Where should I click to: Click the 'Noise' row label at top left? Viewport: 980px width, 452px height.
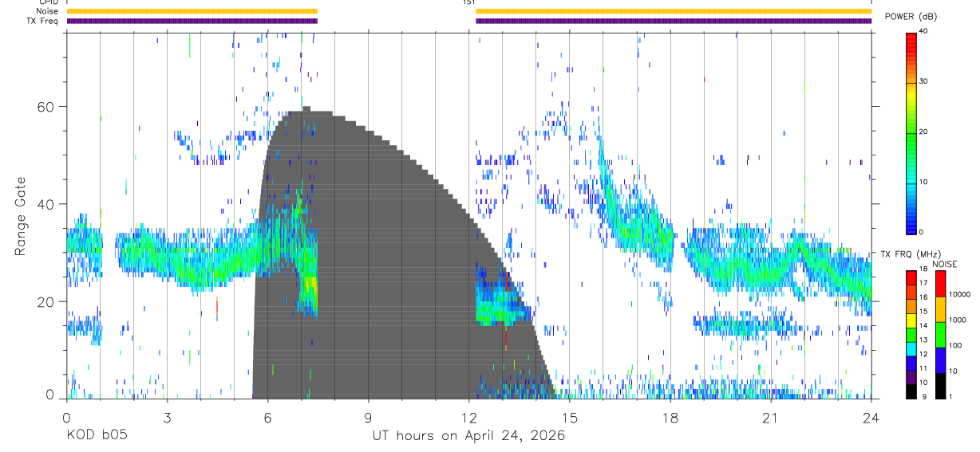(47, 11)
